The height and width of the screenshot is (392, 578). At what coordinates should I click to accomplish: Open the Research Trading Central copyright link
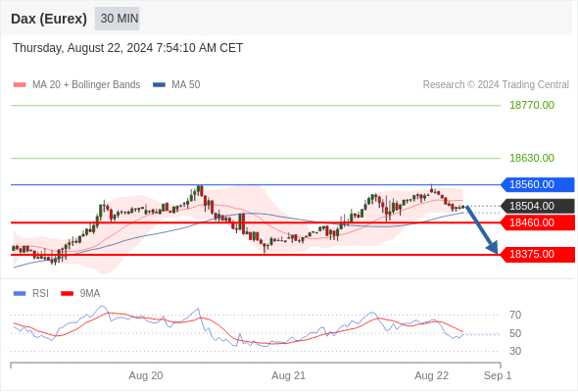[496, 85]
